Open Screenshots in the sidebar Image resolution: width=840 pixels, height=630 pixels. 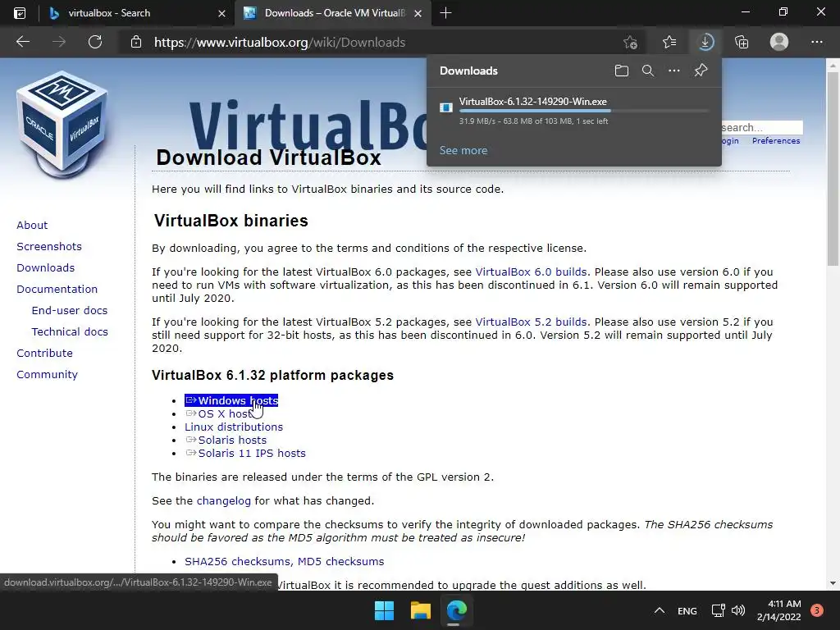tap(49, 246)
